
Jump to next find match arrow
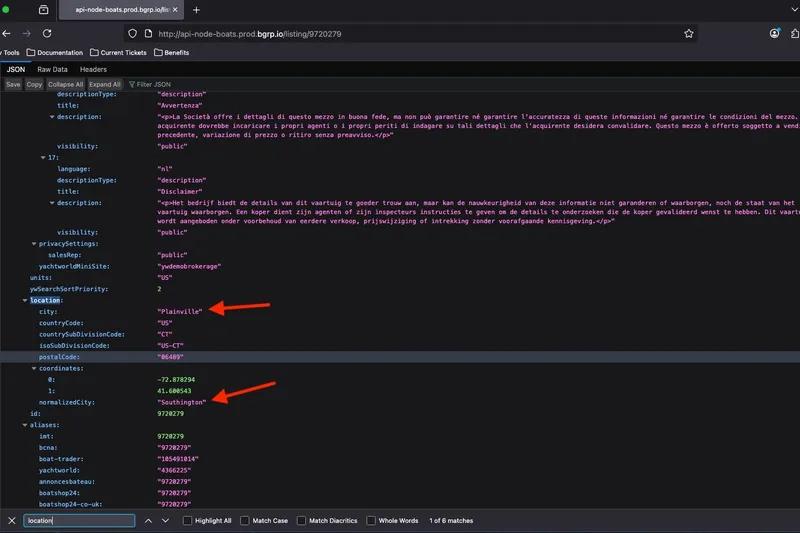pyautogui.click(x=166, y=521)
